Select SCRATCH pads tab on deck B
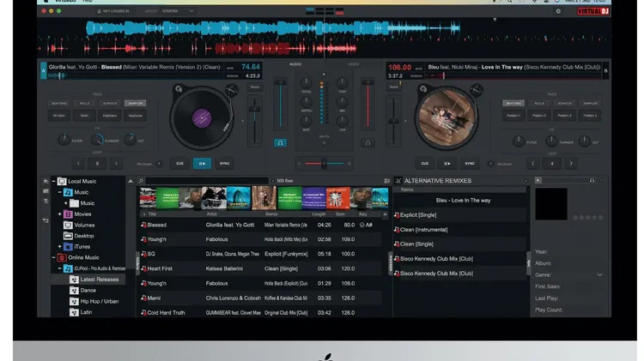The height and width of the screenshot is (361, 644). coord(565,104)
